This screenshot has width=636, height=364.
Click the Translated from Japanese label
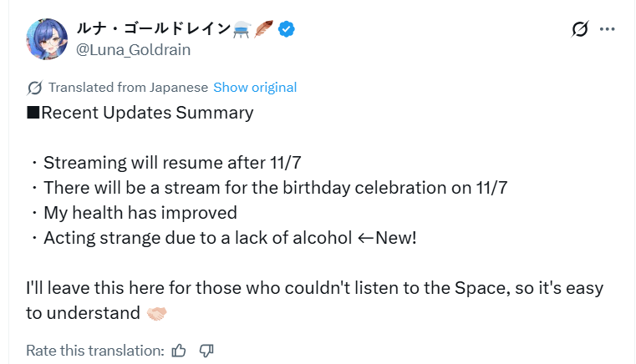click(128, 88)
